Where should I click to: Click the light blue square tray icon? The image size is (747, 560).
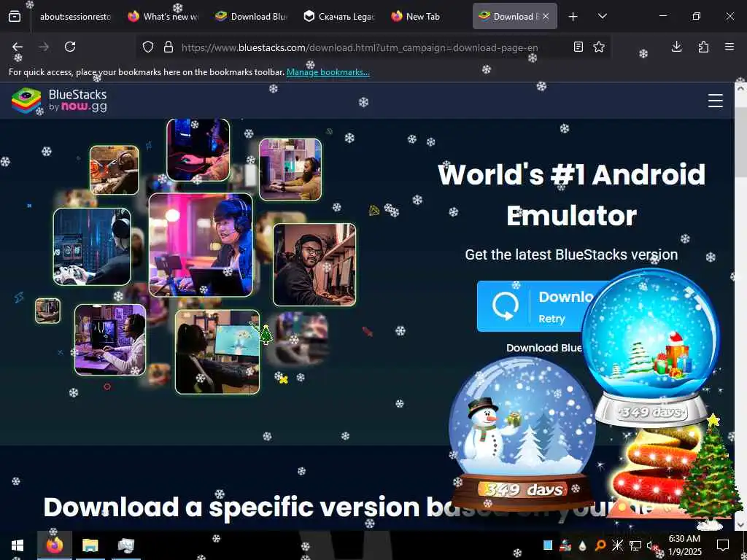tap(548, 545)
